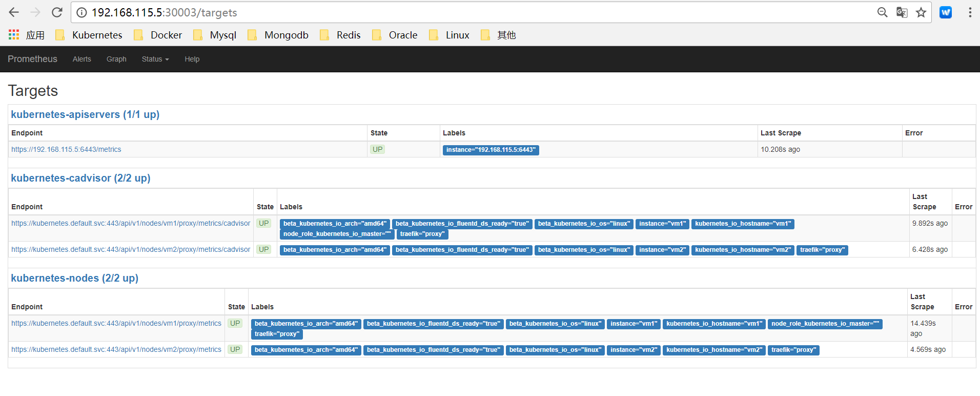Screen dimensions: 980x396
Task: Bookmark this page with star icon
Action: pos(921,12)
